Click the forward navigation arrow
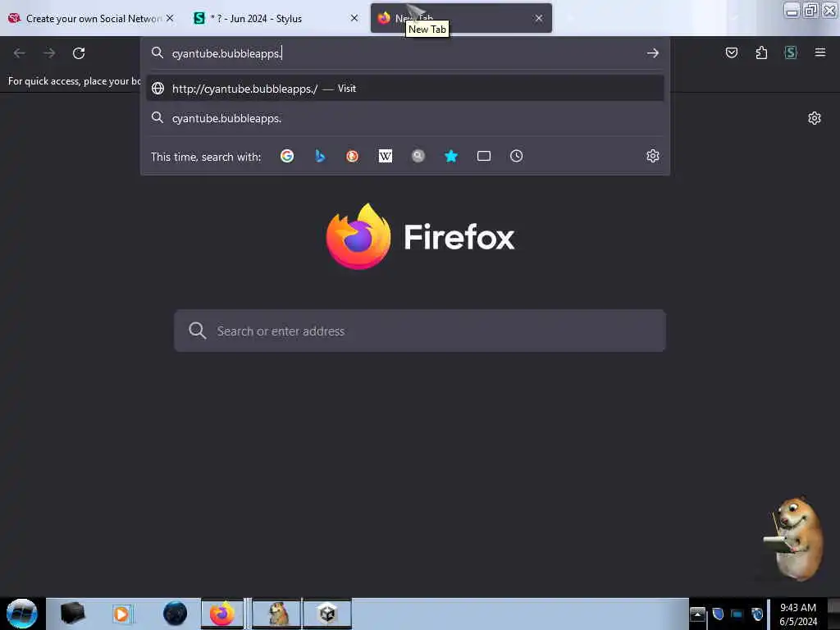Image resolution: width=840 pixels, height=630 pixels. (49, 53)
